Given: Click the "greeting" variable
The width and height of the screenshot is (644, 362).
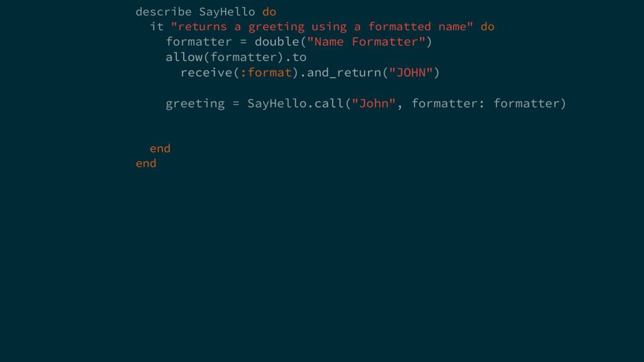Looking at the screenshot, I should click(x=195, y=103).
